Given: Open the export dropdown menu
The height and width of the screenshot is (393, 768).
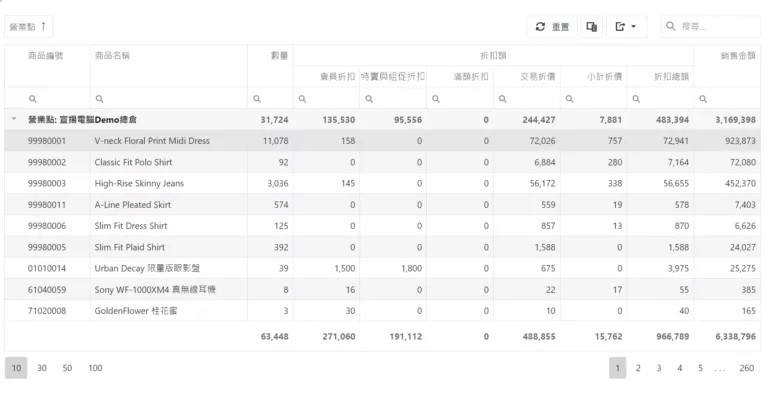Looking at the screenshot, I should click(626, 27).
